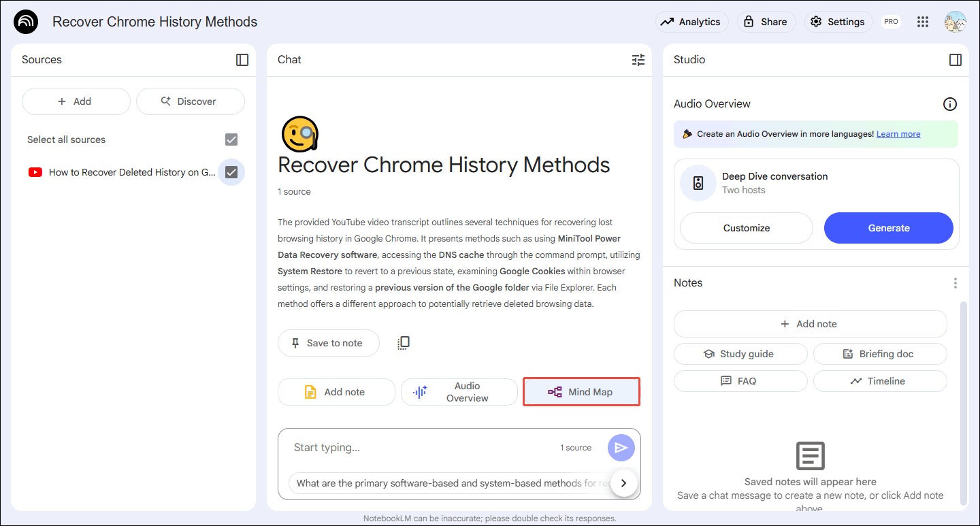Customize the audio overview
This screenshot has height=526, width=980.
click(747, 228)
